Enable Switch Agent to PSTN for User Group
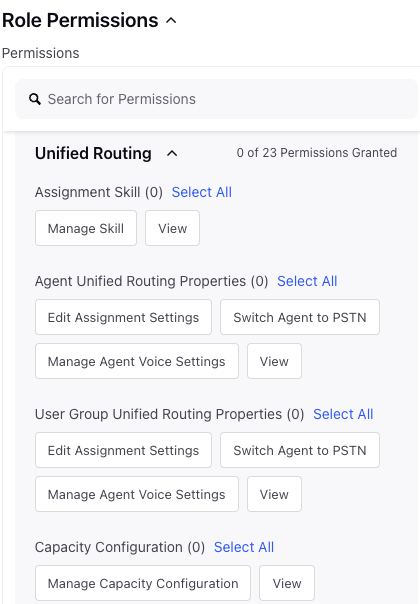420x604 pixels. (x=300, y=450)
